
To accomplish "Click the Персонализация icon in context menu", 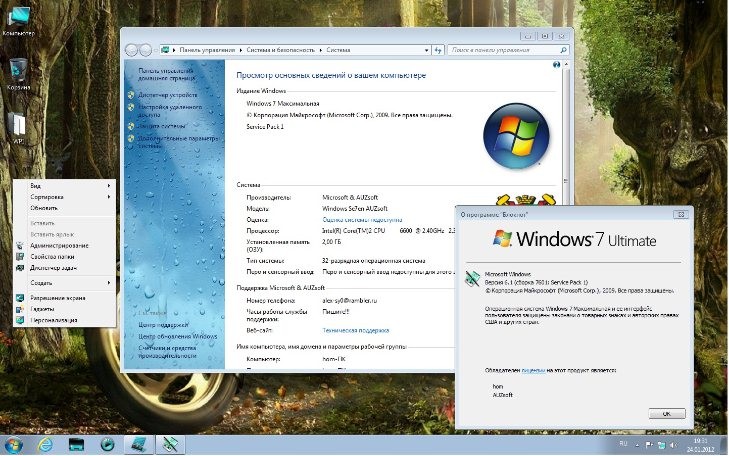I will (x=20, y=320).
